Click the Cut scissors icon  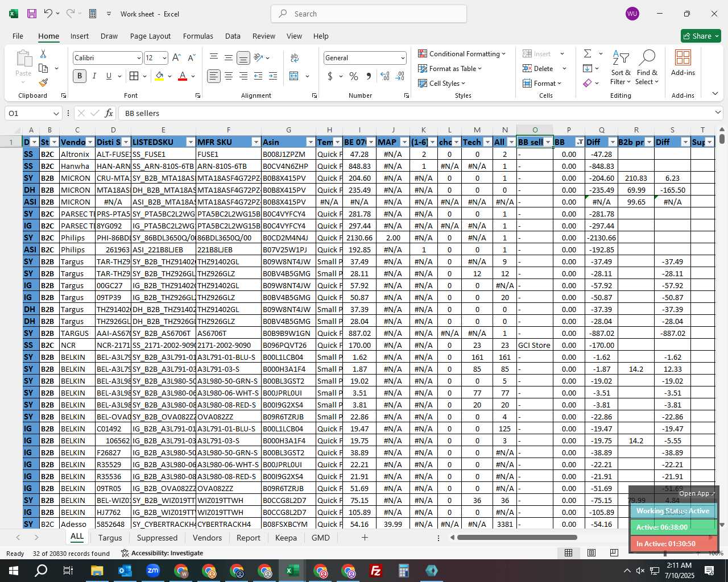click(x=43, y=53)
